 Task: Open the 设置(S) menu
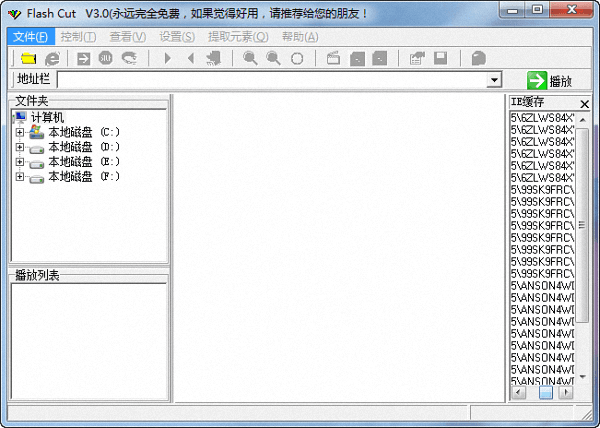point(177,37)
